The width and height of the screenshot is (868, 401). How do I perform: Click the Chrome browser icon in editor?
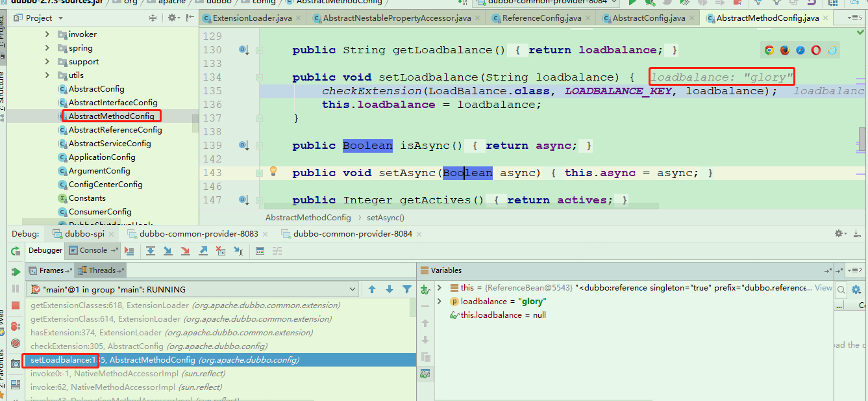(x=769, y=50)
